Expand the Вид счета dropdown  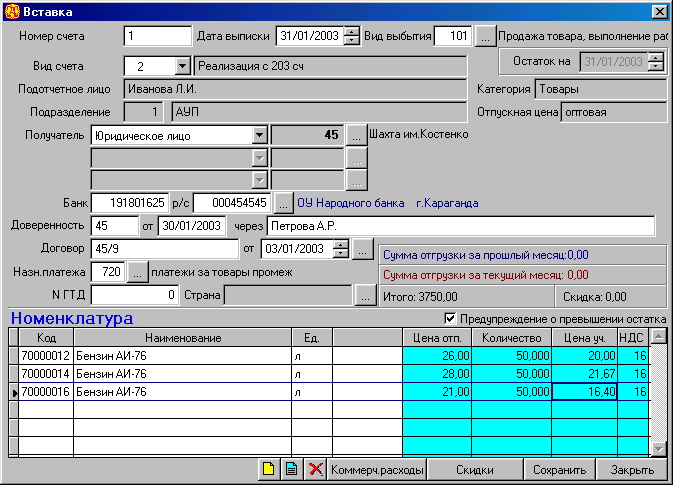pos(182,66)
